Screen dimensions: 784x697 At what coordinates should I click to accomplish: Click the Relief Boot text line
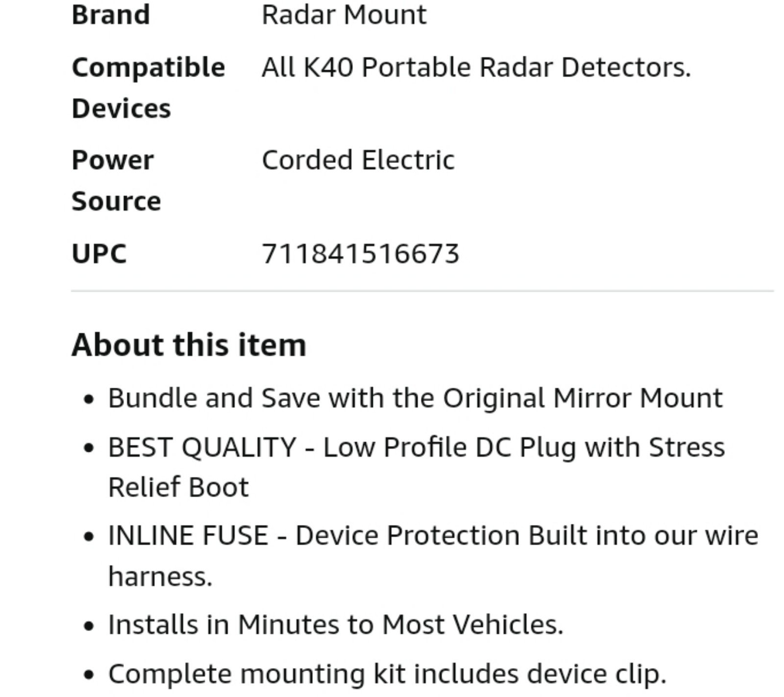pyautogui.click(x=178, y=487)
